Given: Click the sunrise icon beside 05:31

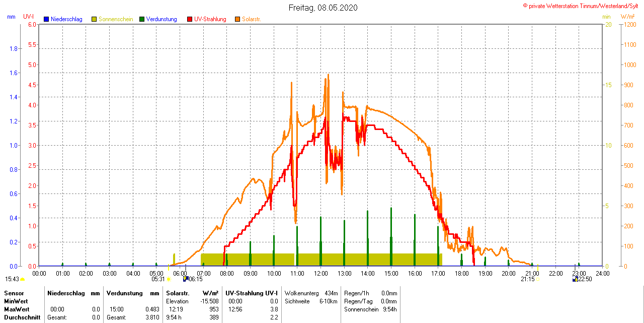Looking at the screenshot, I should 169,279.
